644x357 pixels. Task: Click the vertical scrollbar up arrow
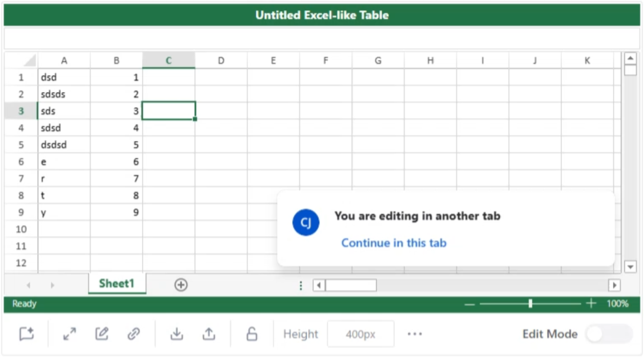point(630,58)
